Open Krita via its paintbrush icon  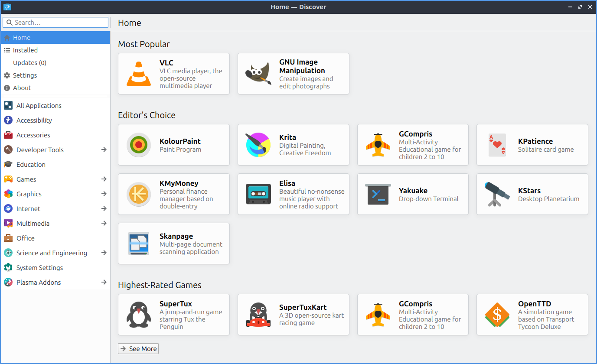pyautogui.click(x=258, y=145)
